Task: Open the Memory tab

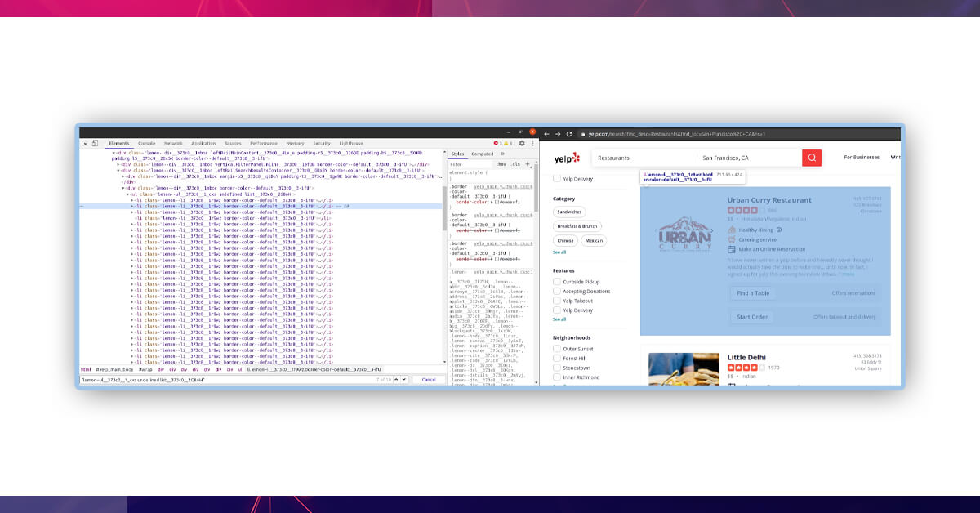Action: [x=296, y=143]
